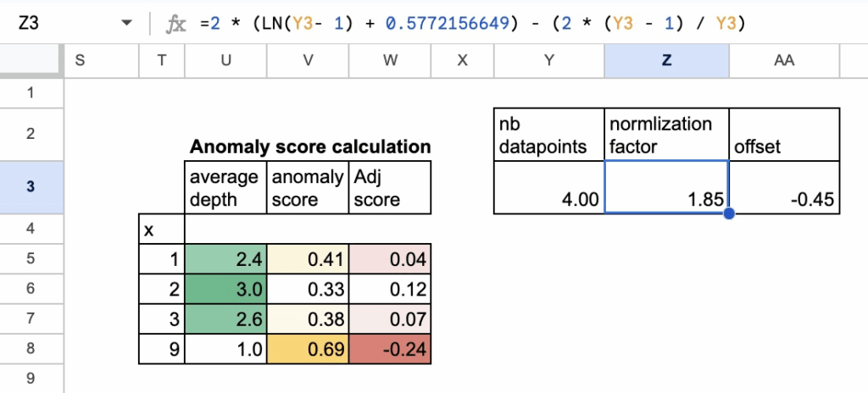
Task: Open the Name Box dropdown arrow
Action: [x=127, y=24]
